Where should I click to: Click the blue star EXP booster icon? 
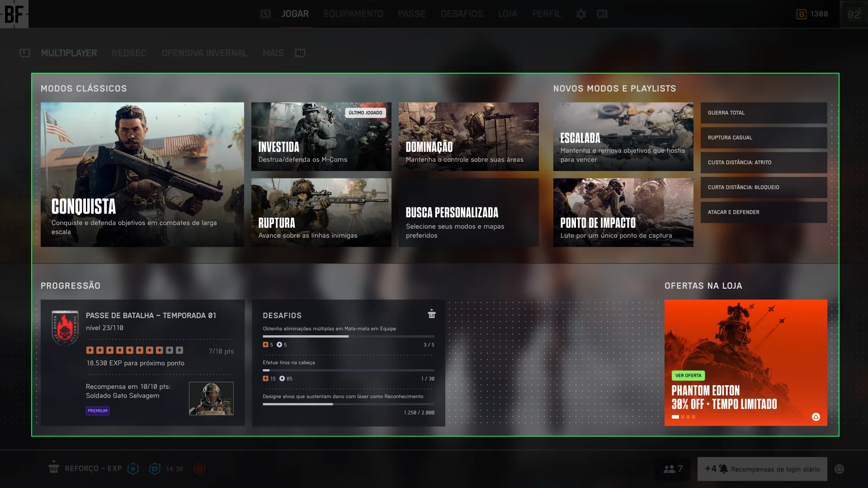133,469
